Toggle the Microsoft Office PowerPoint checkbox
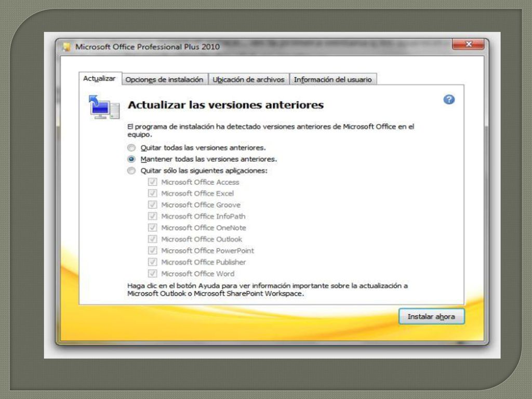This screenshot has height=399, width=532. tap(153, 251)
